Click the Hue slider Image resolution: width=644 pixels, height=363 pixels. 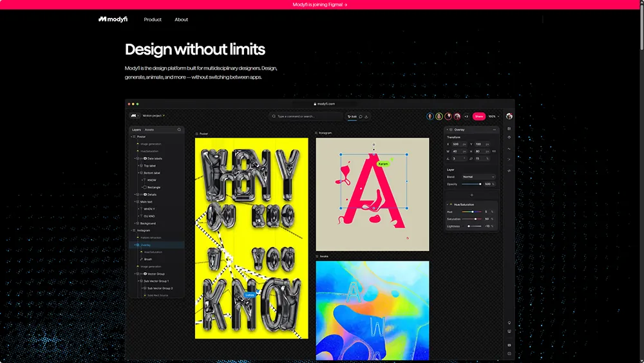pos(471,212)
